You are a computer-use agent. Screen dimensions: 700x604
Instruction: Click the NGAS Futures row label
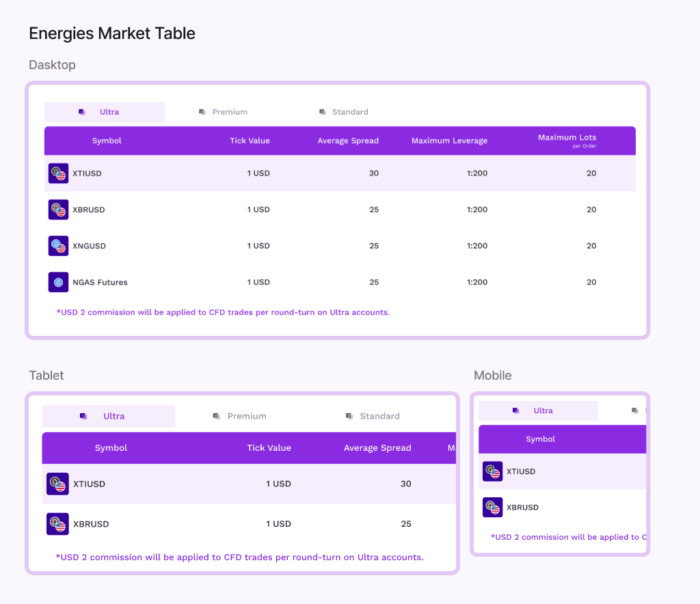pos(100,283)
